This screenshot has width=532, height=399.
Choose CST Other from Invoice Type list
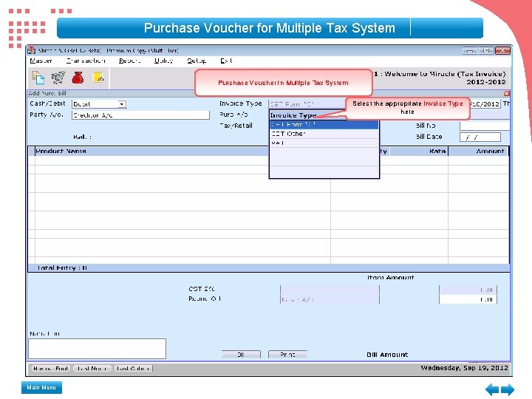[324, 134]
